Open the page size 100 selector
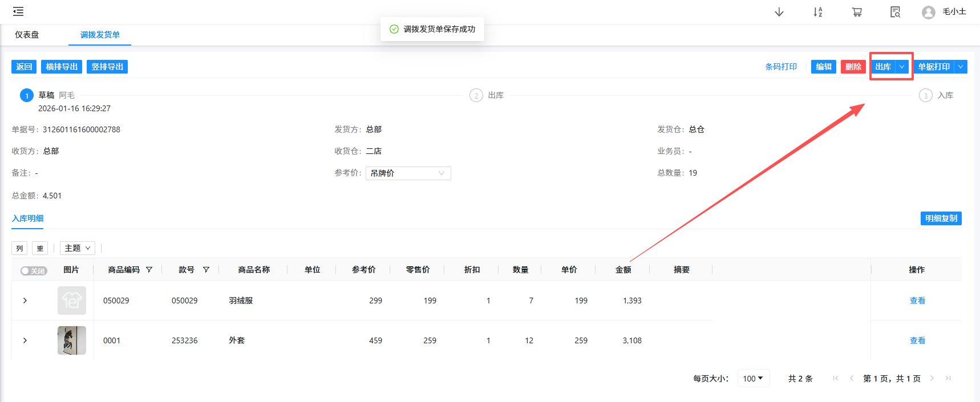The width and height of the screenshot is (980, 402). pyautogui.click(x=753, y=378)
